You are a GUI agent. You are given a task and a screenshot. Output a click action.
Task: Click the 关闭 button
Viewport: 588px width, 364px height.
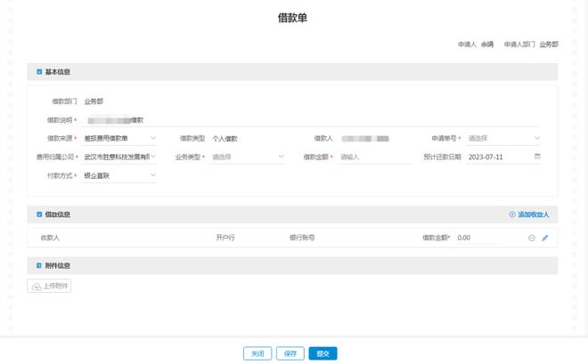[x=257, y=353]
